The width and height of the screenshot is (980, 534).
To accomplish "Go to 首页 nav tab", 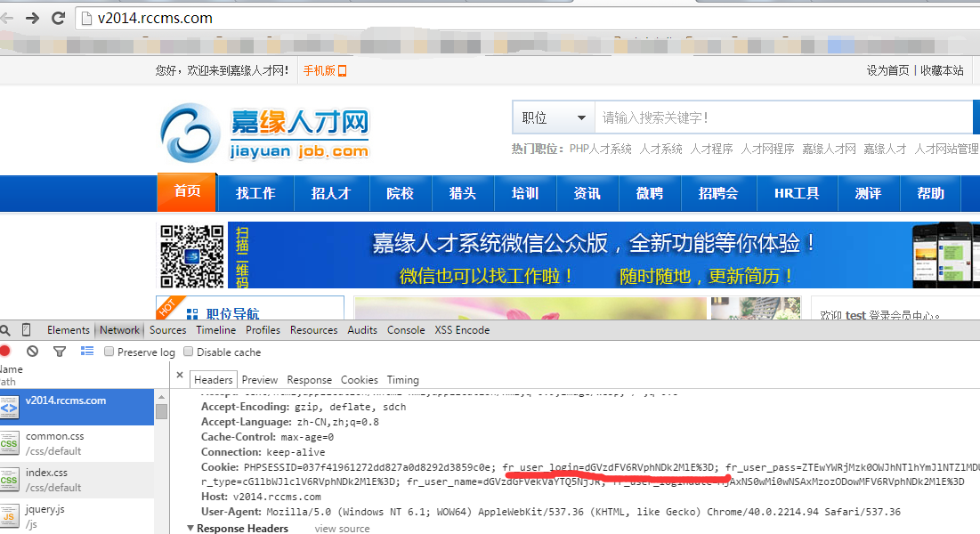I will tap(187, 192).
